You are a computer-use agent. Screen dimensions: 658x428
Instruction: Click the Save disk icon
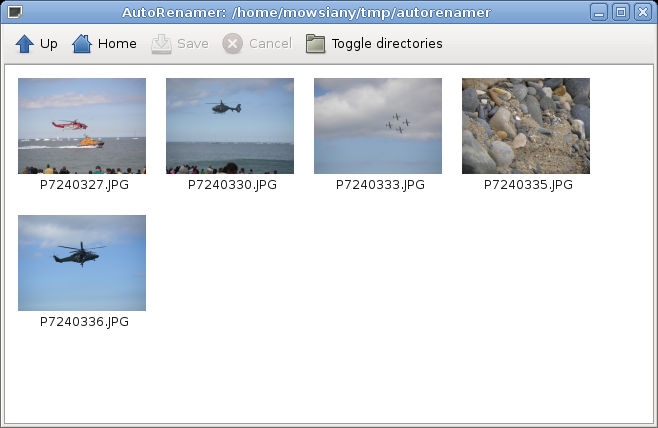[161, 44]
